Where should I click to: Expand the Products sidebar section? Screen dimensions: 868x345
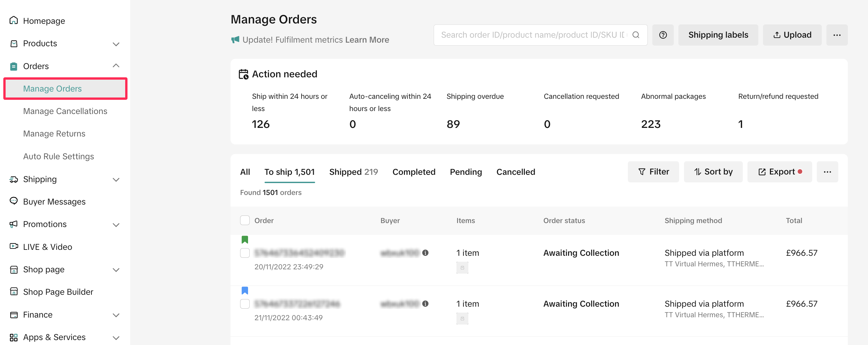pyautogui.click(x=116, y=44)
